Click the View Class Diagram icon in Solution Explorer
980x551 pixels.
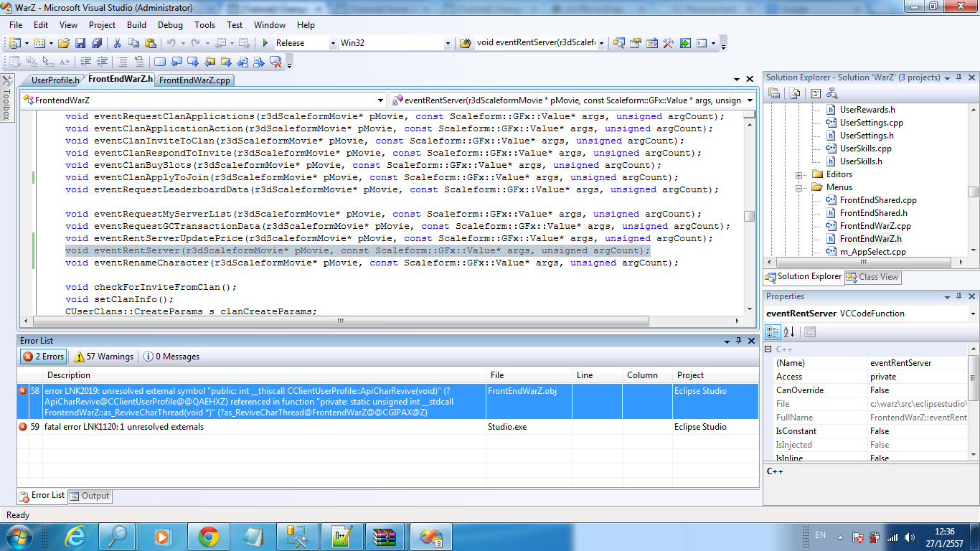tap(832, 93)
